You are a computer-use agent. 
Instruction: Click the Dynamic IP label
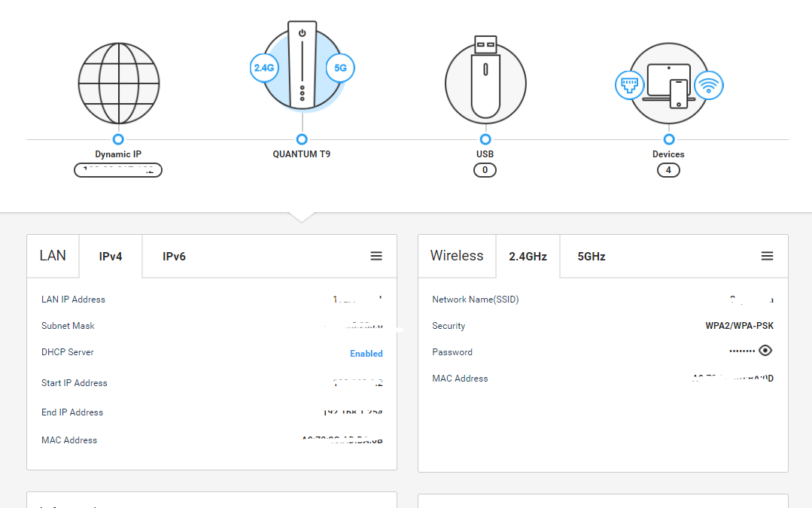(x=118, y=154)
